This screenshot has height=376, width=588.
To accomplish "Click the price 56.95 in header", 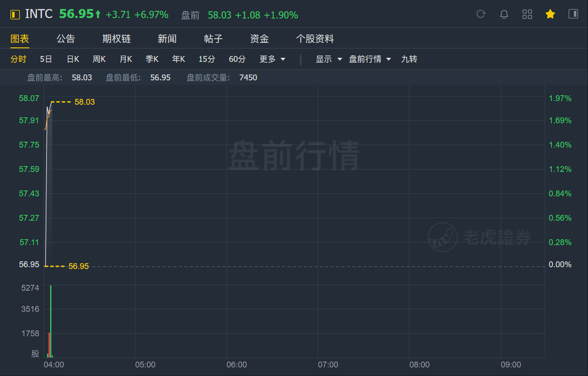I will point(76,14).
